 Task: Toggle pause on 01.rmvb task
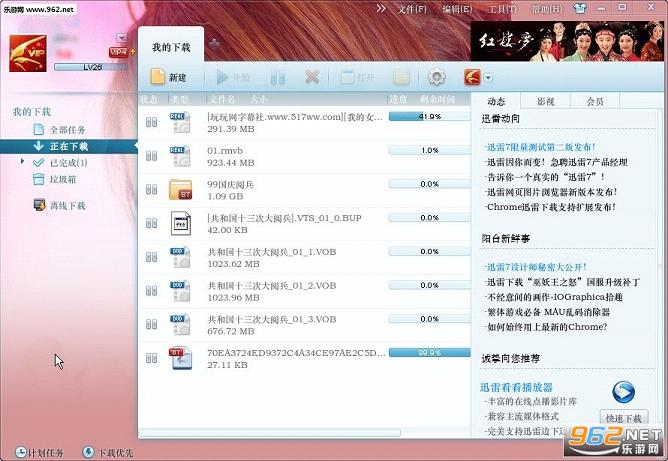click(151, 156)
